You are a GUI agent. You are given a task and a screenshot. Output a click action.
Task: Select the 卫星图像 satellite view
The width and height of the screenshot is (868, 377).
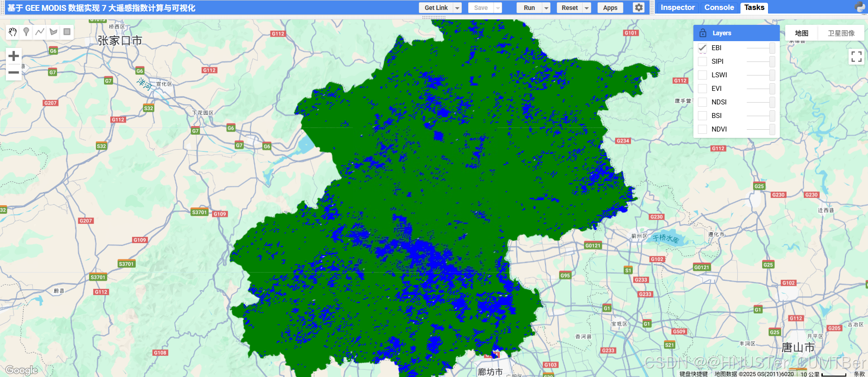click(841, 33)
